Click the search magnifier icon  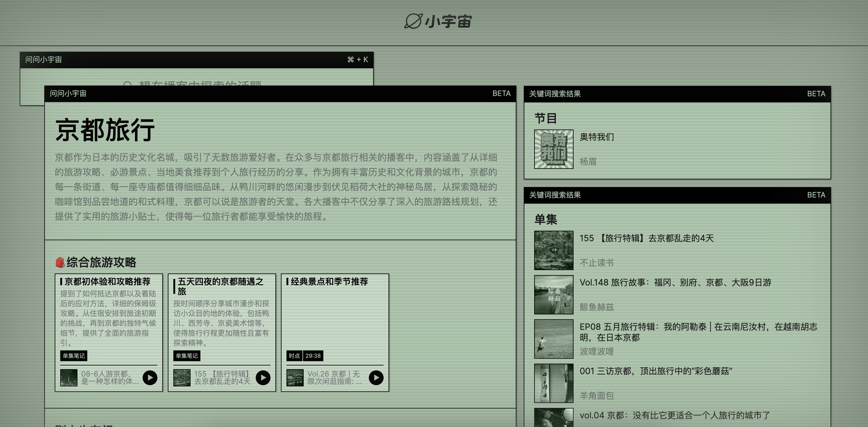(x=127, y=83)
